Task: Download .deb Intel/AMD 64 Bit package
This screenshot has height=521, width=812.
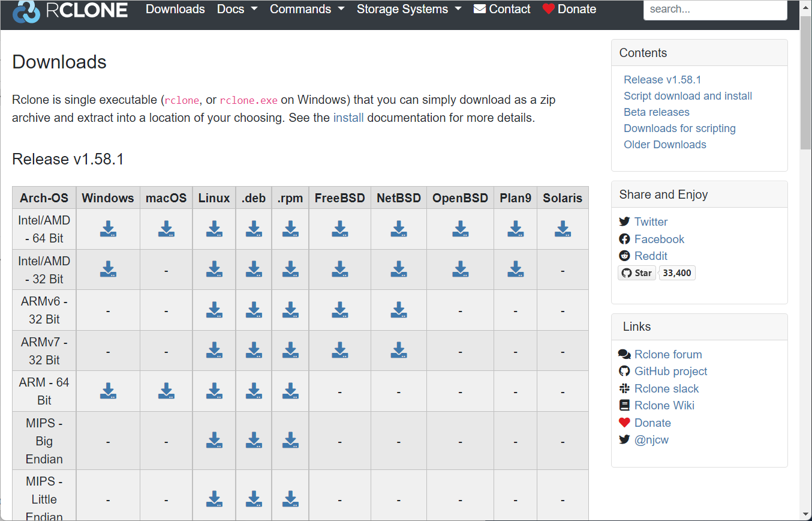Action: (254, 229)
